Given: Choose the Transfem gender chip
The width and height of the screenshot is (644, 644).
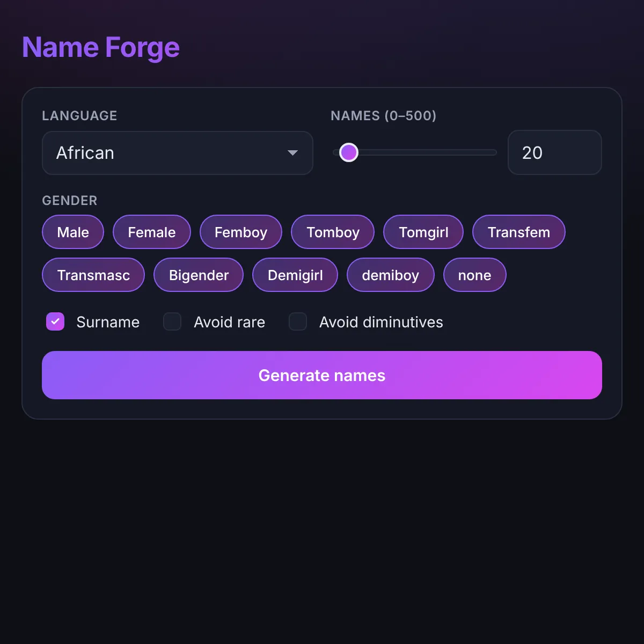Looking at the screenshot, I should pyautogui.click(x=519, y=232).
